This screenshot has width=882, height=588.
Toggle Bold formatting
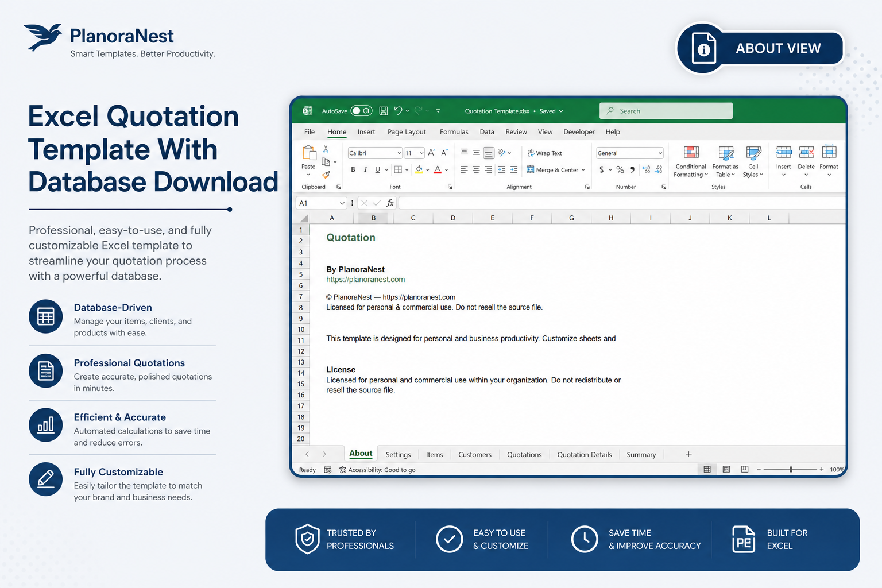coord(353,169)
